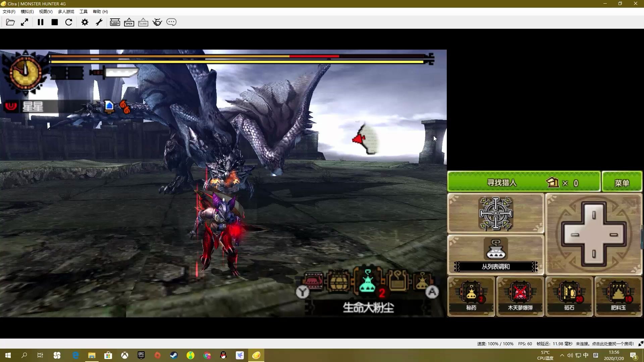Tap the up arrow on the touch D-pad
This screenshot has width=644, height=362.
tap(594, 215)
